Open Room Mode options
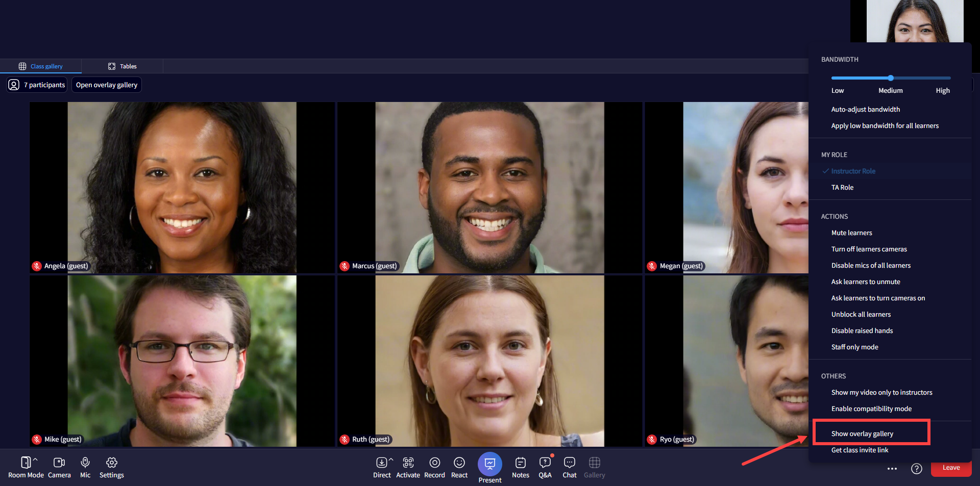The height and width of the screenshot is (486, 980). click(26, 467)
